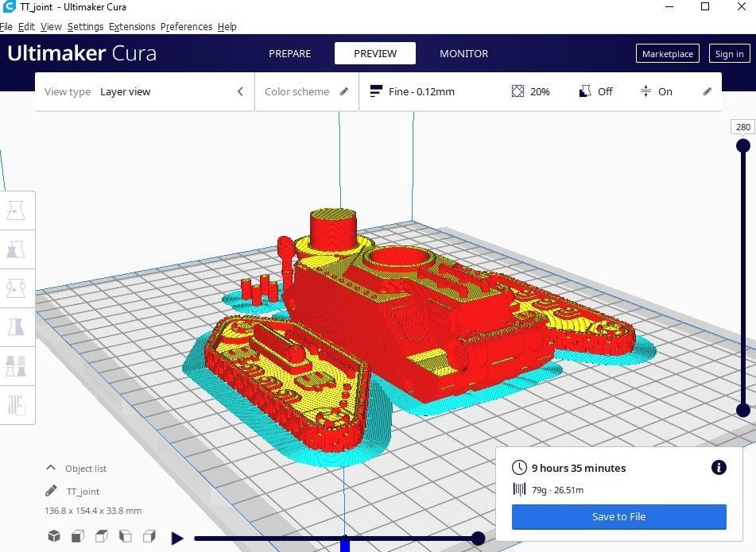Click the bottom layer slider handle
The width and height of the screenshot is (756, 552).
(743, 411)
